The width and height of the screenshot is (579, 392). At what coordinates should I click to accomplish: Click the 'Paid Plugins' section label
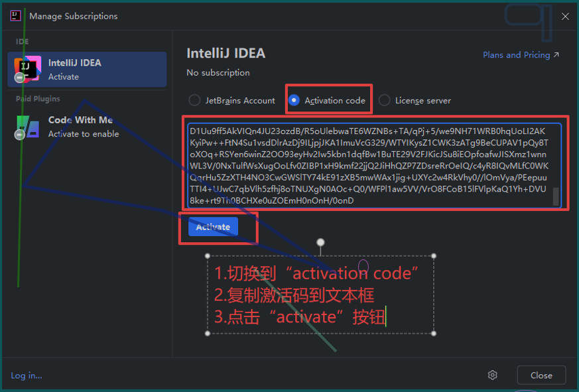(x=38, y=99)
